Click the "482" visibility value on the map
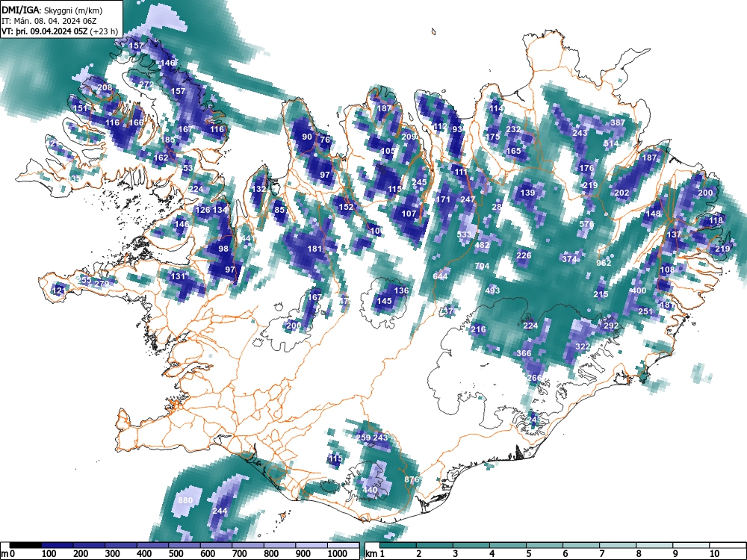This screenshot has height=560, width=747. (x=482, y=245)
